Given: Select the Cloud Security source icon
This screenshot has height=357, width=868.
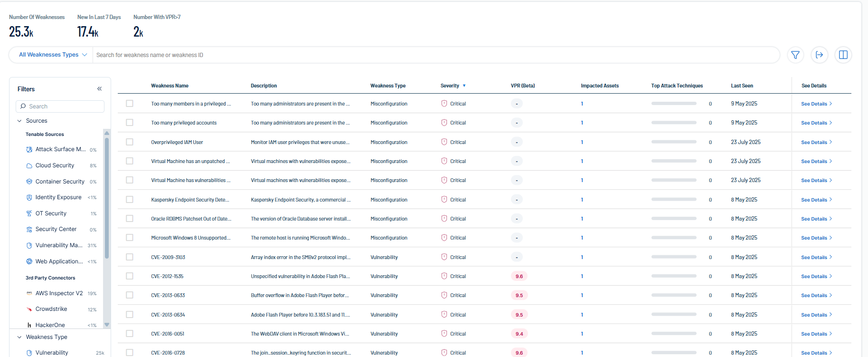Looking at the screenshot, I should pos(29,165).
